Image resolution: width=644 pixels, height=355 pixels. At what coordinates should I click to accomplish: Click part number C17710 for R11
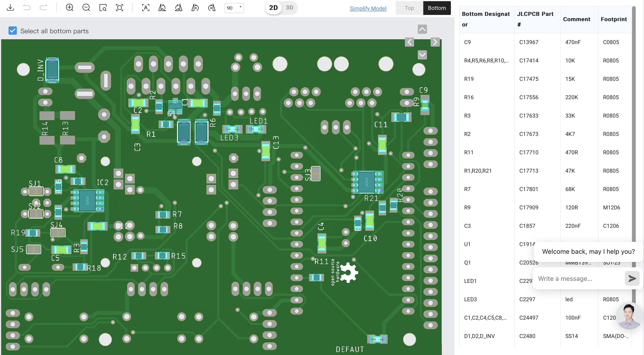click(x=529, y=152)
